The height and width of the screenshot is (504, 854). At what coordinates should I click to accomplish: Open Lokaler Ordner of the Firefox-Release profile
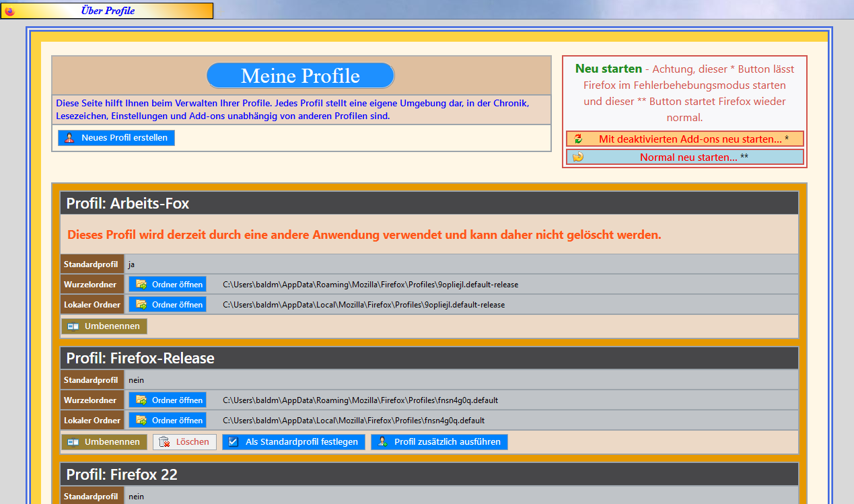168,421
